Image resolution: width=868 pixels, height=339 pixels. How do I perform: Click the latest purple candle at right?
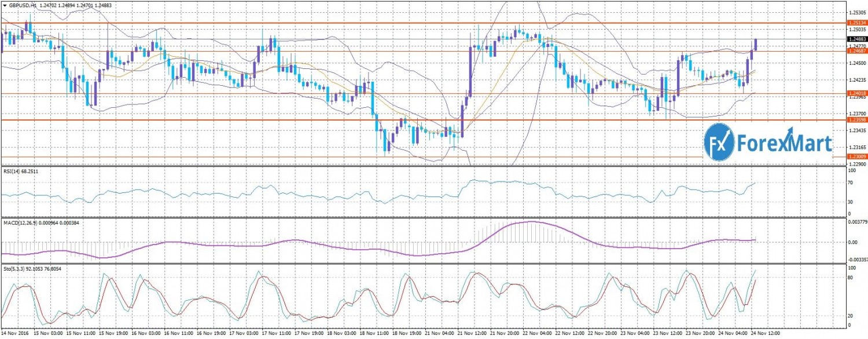[756, 45]
